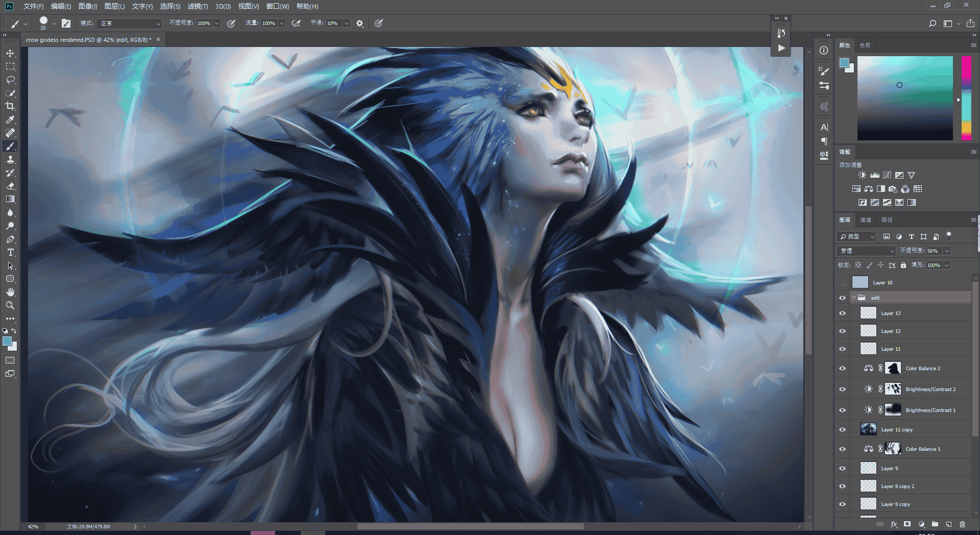Toggle visibility of edit group

pos(843,298)
